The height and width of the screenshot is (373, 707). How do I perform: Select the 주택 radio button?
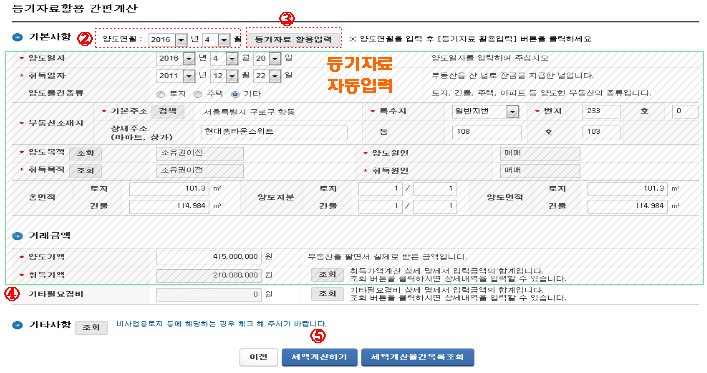point(197,94)
